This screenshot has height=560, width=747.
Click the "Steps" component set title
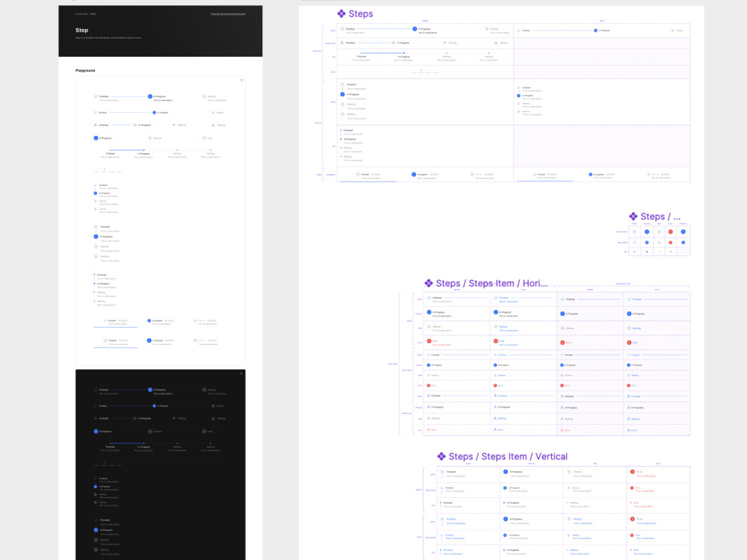361,13
